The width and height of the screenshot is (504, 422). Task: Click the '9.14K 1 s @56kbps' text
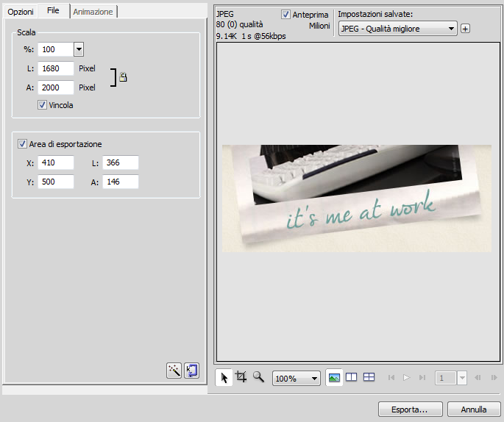click(251, 36)
